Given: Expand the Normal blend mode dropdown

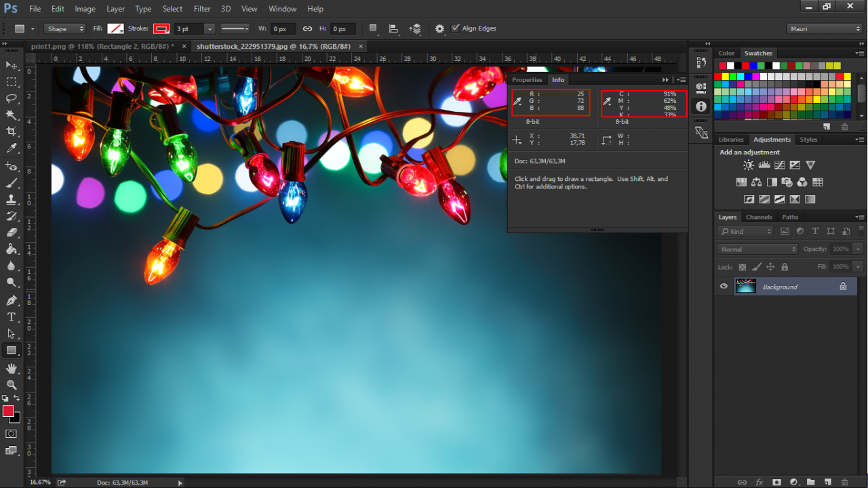Looking at the screenshot, I should coord(757,249).
